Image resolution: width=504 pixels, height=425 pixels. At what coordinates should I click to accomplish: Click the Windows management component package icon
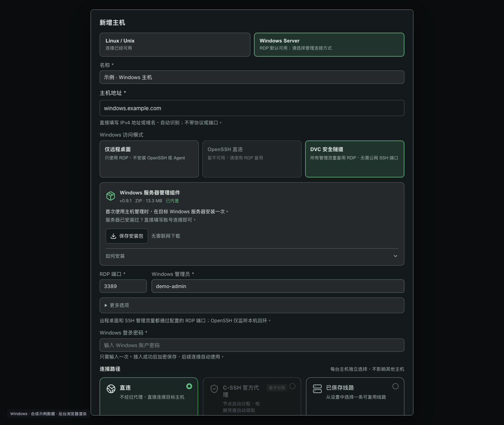coord(111,196)
